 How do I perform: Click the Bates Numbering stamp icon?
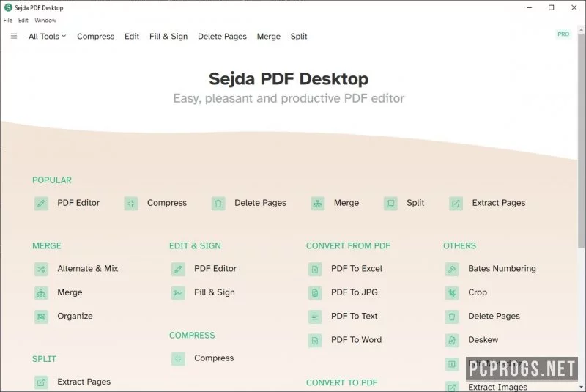click(x=452, y=269)
